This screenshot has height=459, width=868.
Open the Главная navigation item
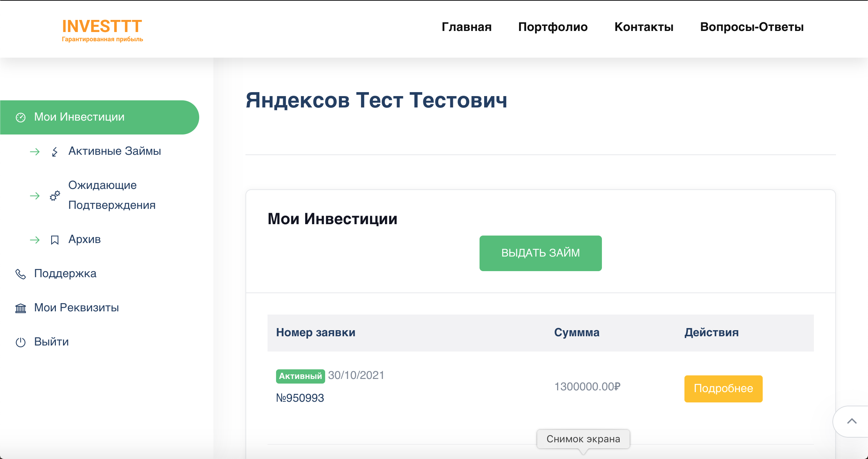pyautogui.click(x=466, y=27)
